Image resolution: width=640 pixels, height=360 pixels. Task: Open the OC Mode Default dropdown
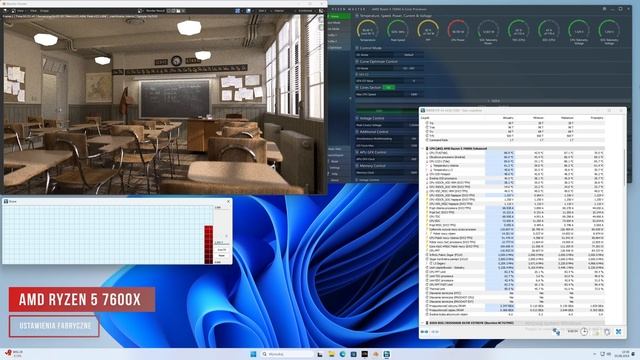[x=408, y=55]
